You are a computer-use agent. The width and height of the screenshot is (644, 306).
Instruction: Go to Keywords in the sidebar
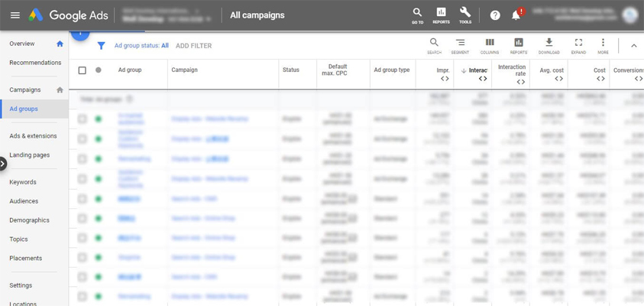coord(23,182)
